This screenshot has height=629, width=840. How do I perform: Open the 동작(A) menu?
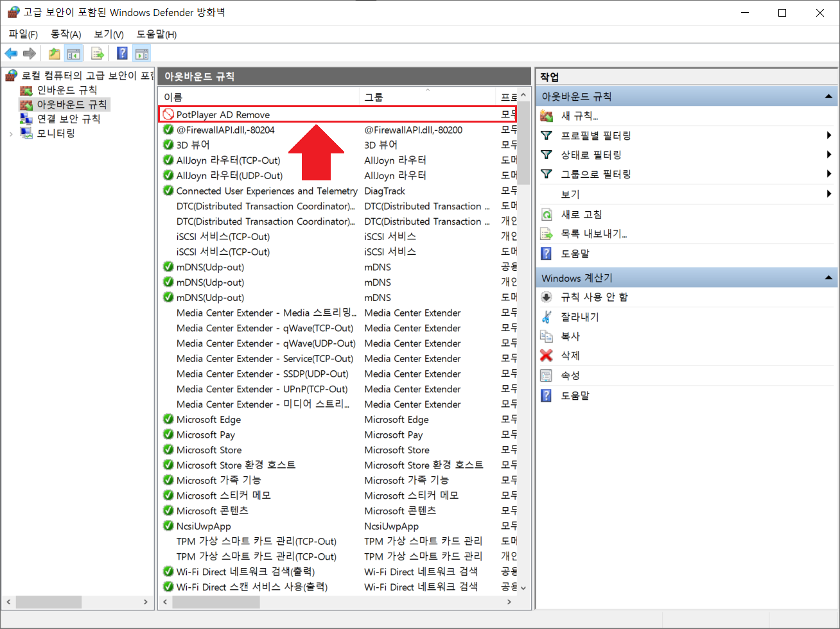click(x=66, y=34)
